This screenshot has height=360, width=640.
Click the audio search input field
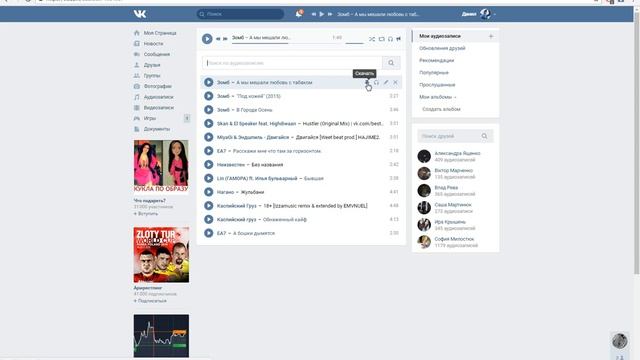click(292, 63)
